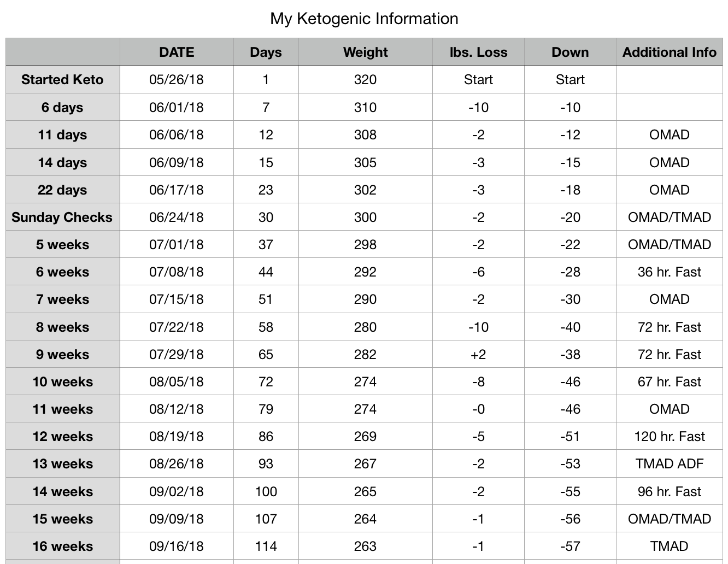The image size is (728, 564).
Task: Click the 36 hr. Fast cell
Action: click(x=670, y=272)
